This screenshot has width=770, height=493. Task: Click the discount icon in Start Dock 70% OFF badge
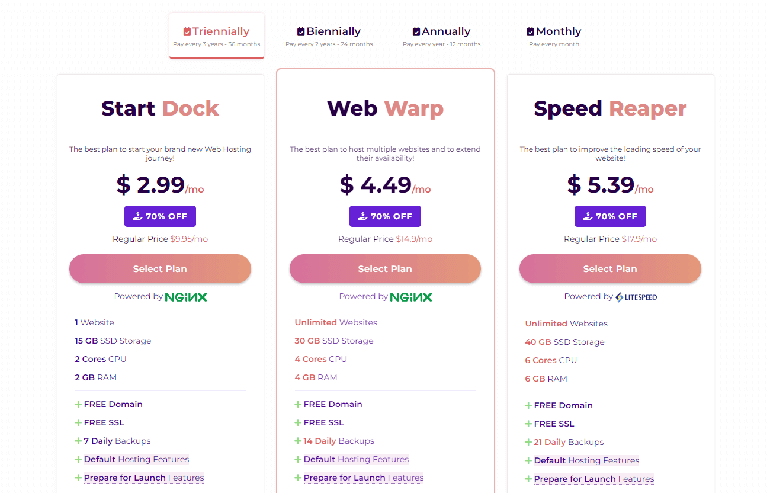[137, 216]
